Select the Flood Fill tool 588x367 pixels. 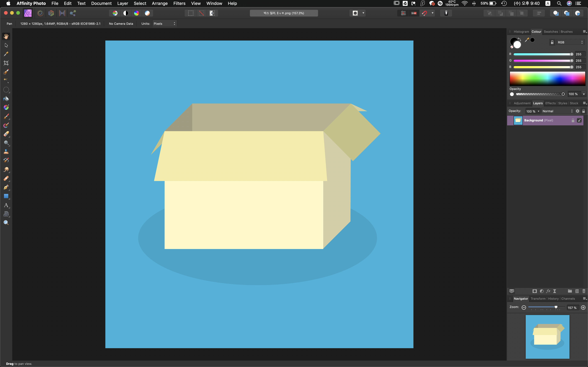6,98
